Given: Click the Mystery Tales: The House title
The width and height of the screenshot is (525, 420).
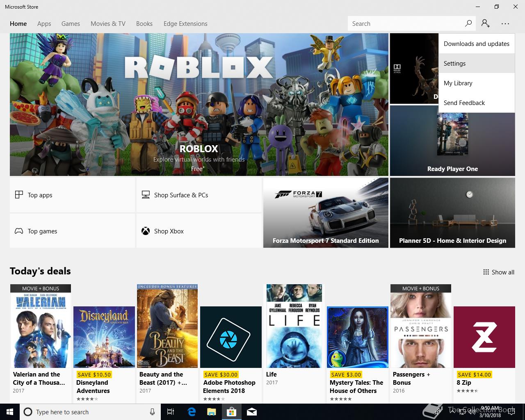Looking at the screenshot, I should click(x=356, y=386).
